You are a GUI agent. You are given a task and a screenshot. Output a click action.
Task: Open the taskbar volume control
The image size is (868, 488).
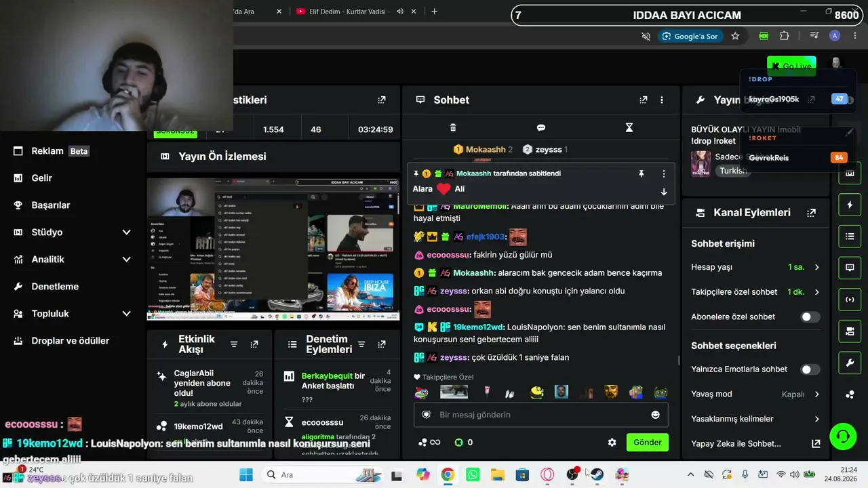(795, 474)
